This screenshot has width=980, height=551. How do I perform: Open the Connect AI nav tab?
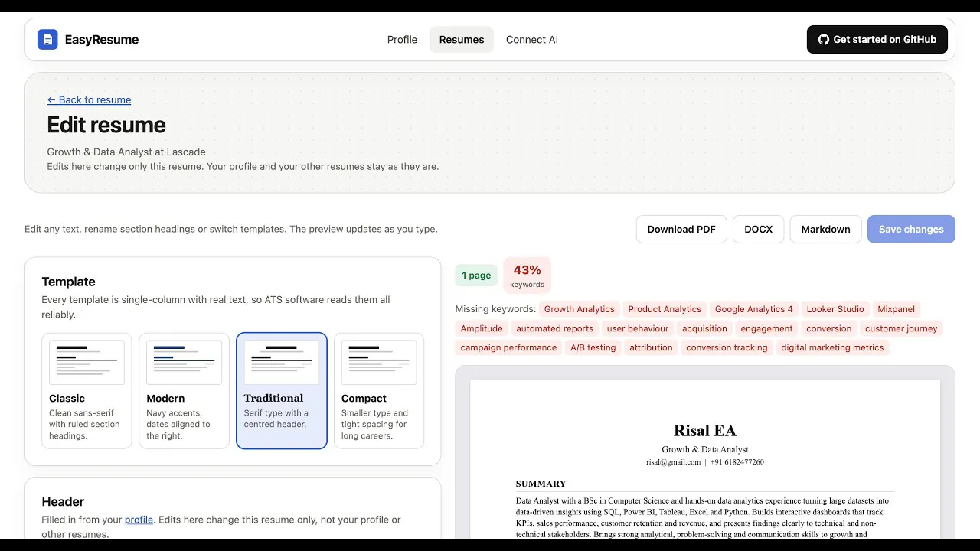532,40
